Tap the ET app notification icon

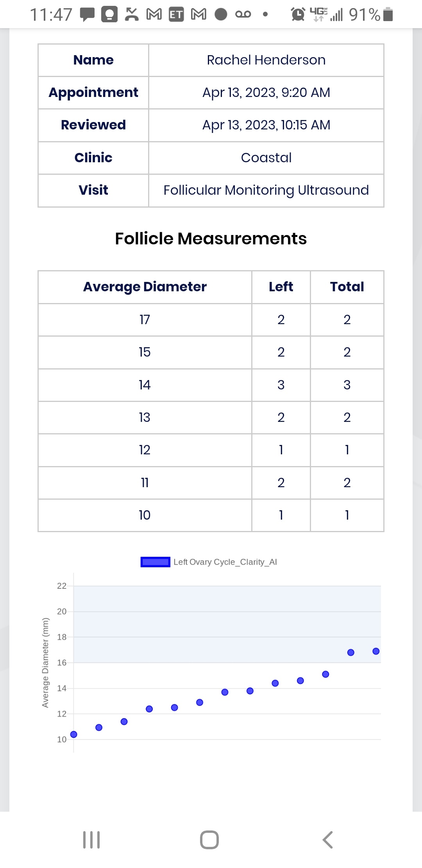pos(176,15)
